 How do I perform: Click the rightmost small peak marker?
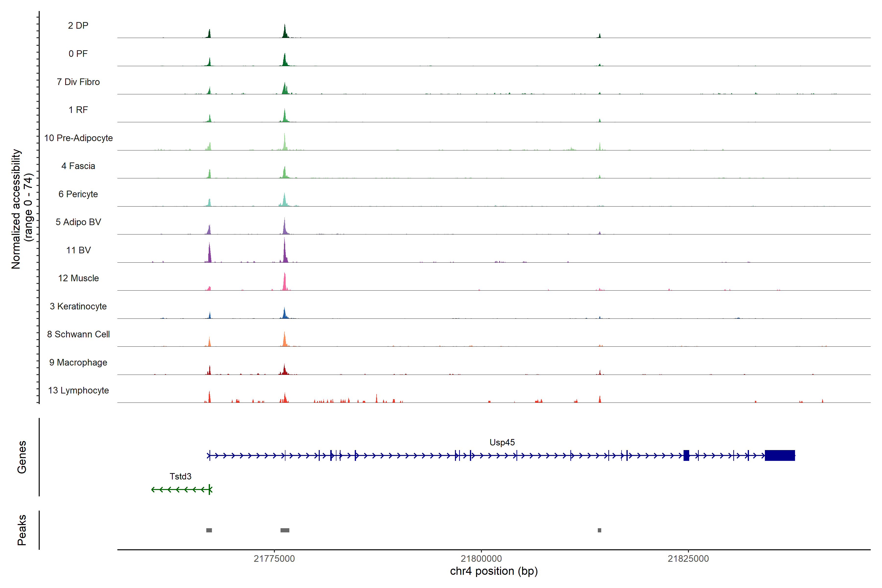tap(599, 530)
